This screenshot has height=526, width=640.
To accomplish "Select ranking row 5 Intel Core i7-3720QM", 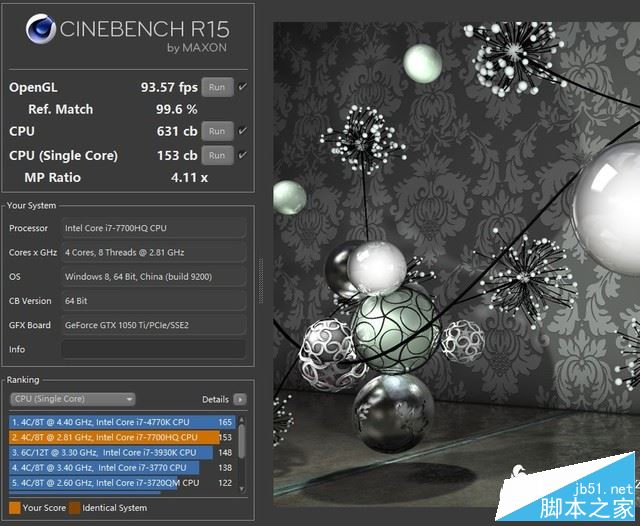I will [x=122, y=483].
